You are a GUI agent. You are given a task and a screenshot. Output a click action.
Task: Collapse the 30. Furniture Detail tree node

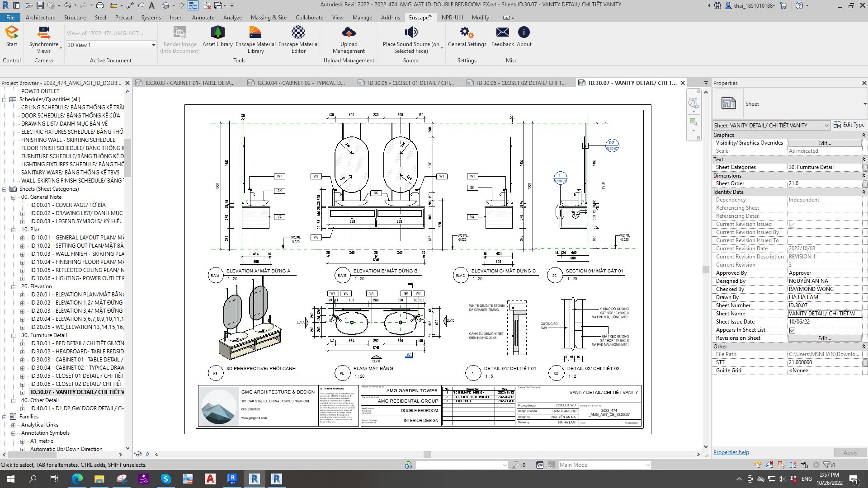(13, 336)
